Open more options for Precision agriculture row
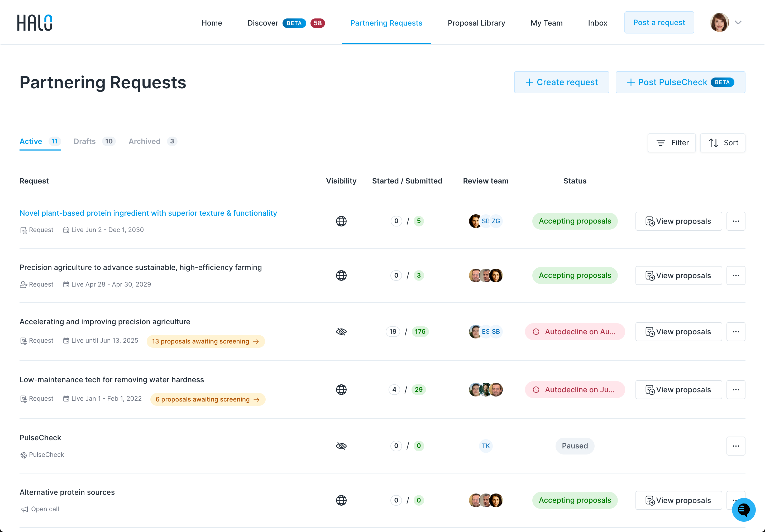The image size is (765, 532). click(736, 275)
